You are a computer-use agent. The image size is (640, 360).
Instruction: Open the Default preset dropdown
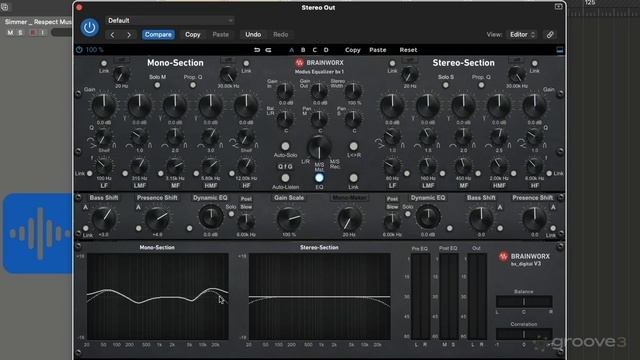tap(170, 20)
